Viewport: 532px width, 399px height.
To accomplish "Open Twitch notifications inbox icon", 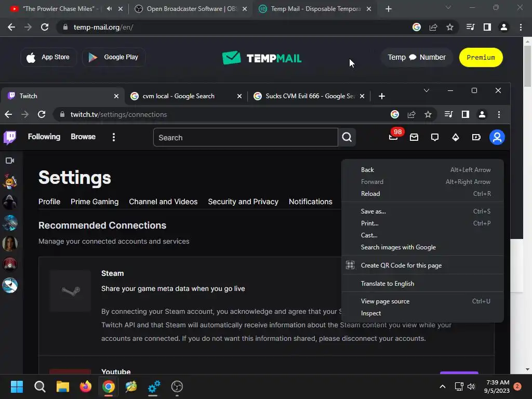I will [x=414, y=137].
